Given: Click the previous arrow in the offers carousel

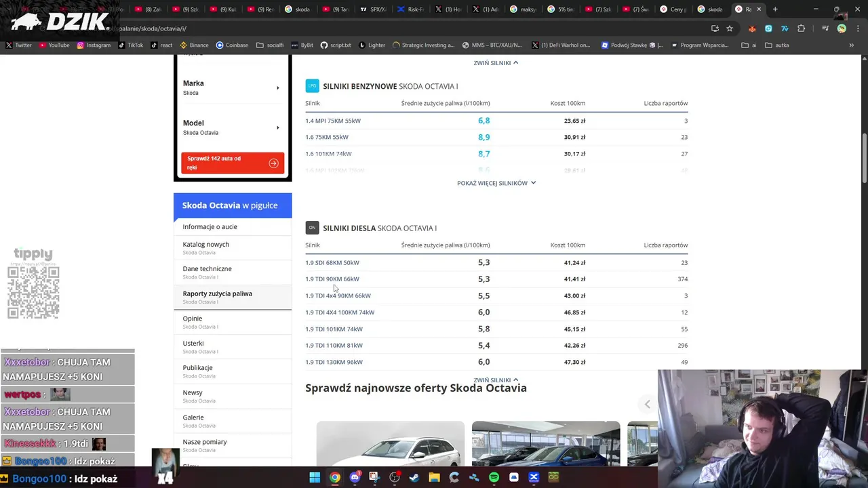Looking at the screenshot, I should tap(647, 404).
